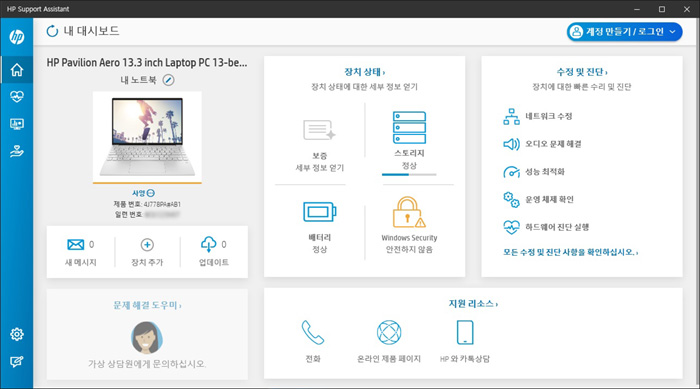Minimize the HP Support Assistant window
This screenshot has height=389, width=700.
(x=637, y=9)
